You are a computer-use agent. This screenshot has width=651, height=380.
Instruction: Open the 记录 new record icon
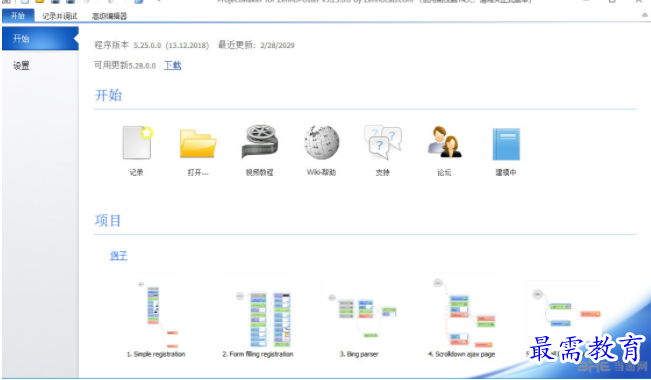pyautogui.click(x=137, y=142)
